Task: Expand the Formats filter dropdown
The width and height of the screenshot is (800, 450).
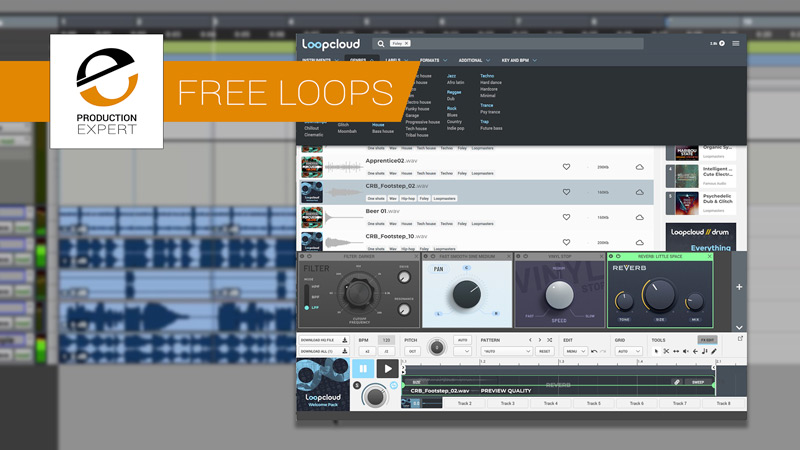Action: click(x=434, y=60)
